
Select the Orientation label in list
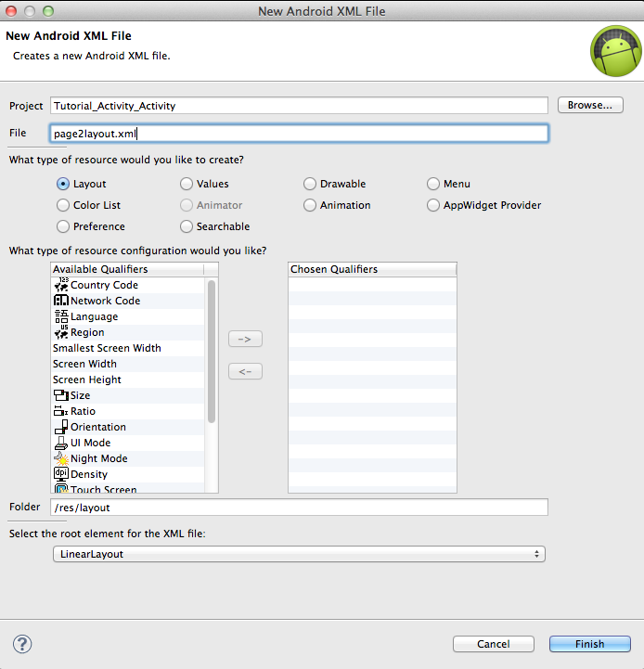coord(98,427)
